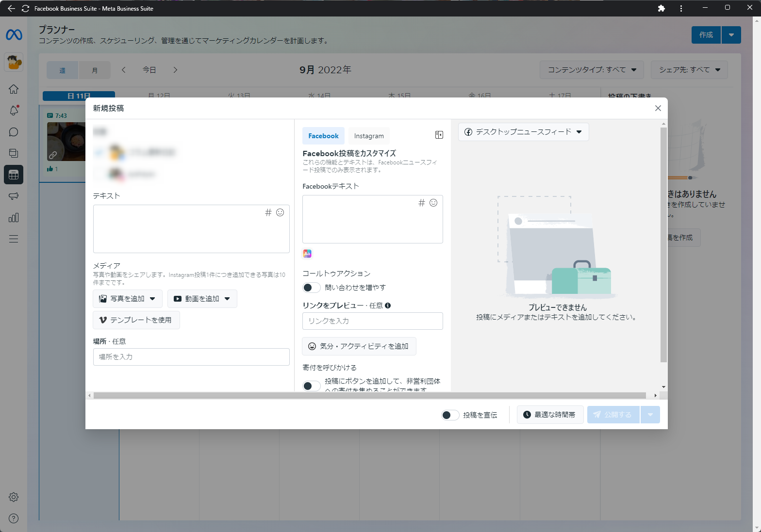The height and width of the screenshot is (532, 761).
Task: Open コンテンツタイプ: すべて filter
Action: pos(592,70)
